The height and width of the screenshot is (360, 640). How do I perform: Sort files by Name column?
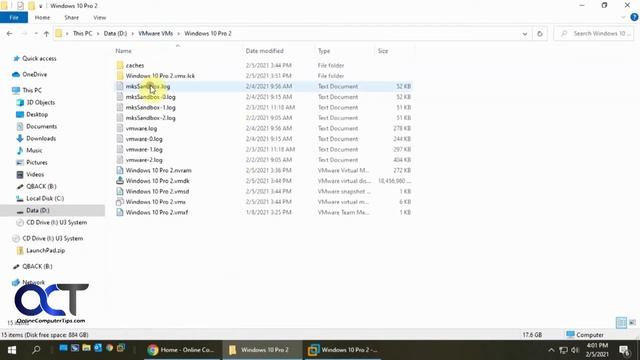(123, 51)
